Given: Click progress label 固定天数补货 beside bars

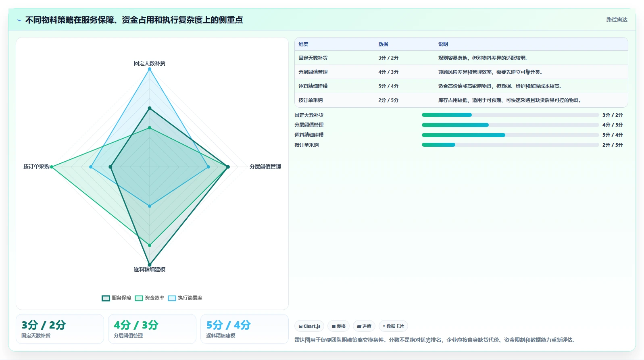Looking at the screenshot, I should tap(309, 115).
